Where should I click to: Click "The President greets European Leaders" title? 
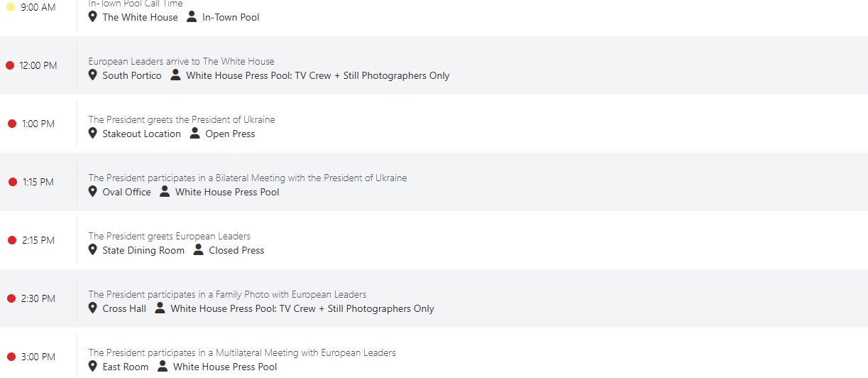(x=169, y=236)
